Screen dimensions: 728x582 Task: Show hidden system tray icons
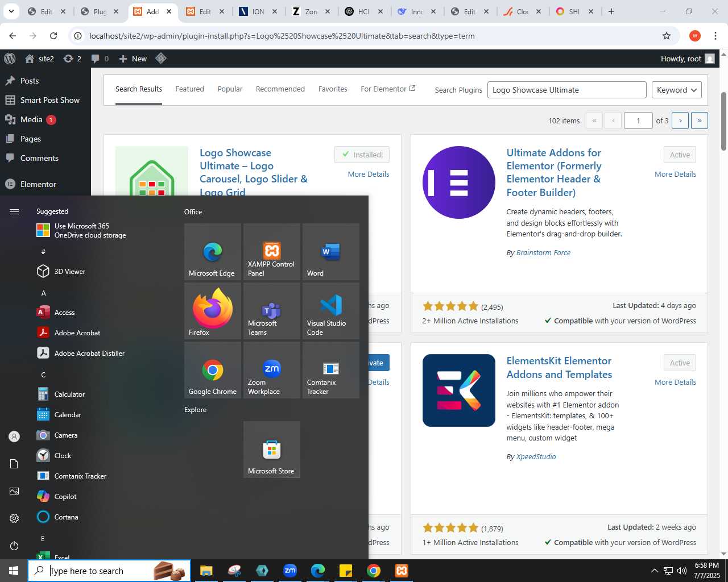point(654,571)
